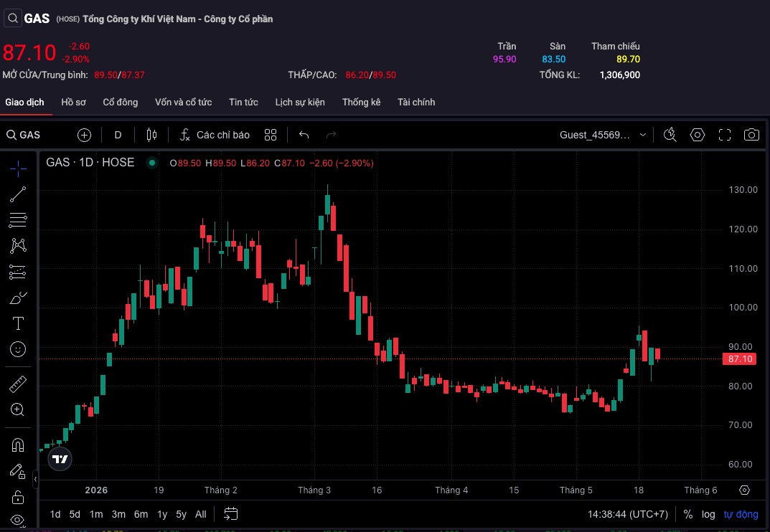Set the chart range to 5y
The height and width of the screenshot is (532, 770).
(182, 514)
